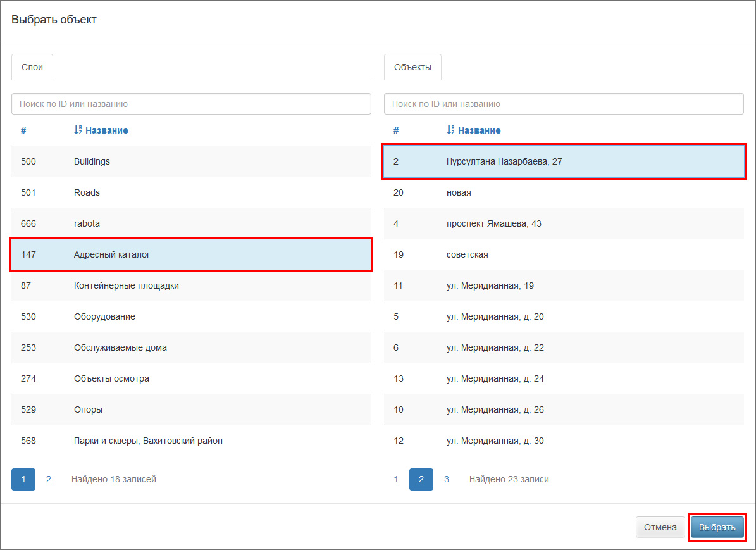This screenshot has height=550, width=756.
Task: Choose the Адресный каталог layer
Action: (191, 254)
